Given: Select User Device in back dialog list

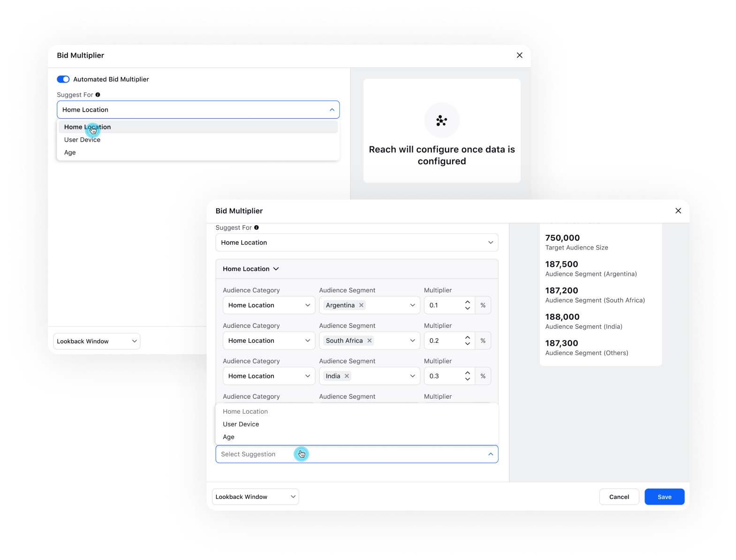Looking at the screenshot, I should [198, 140].
